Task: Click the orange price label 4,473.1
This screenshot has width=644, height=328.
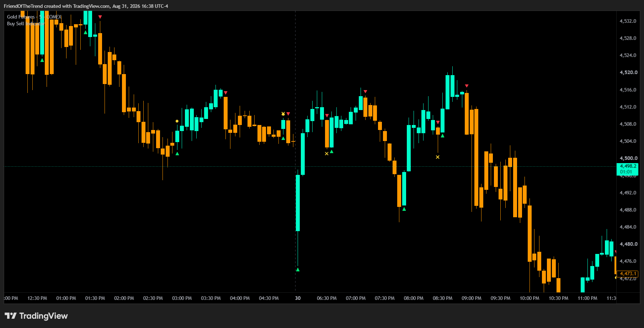Action: click(x=628, y=274)
